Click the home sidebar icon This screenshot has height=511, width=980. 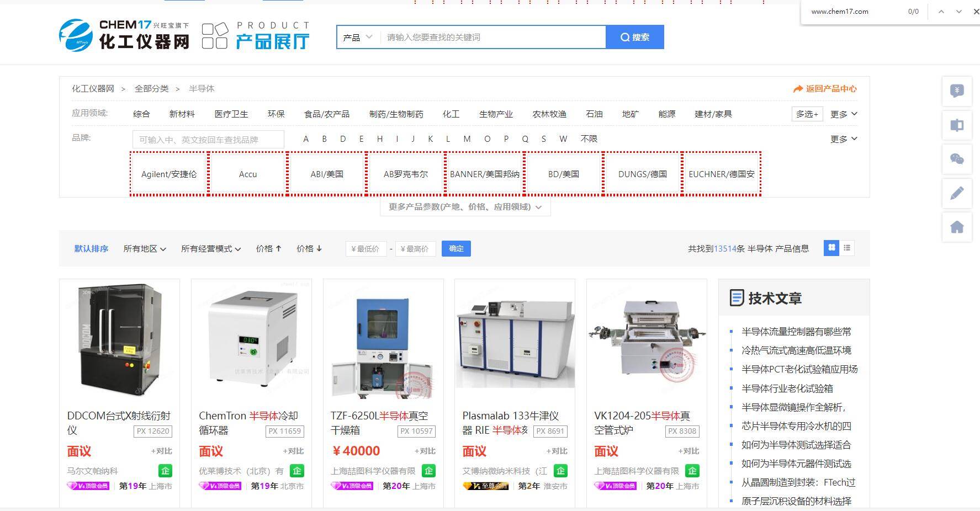(956, 227)
